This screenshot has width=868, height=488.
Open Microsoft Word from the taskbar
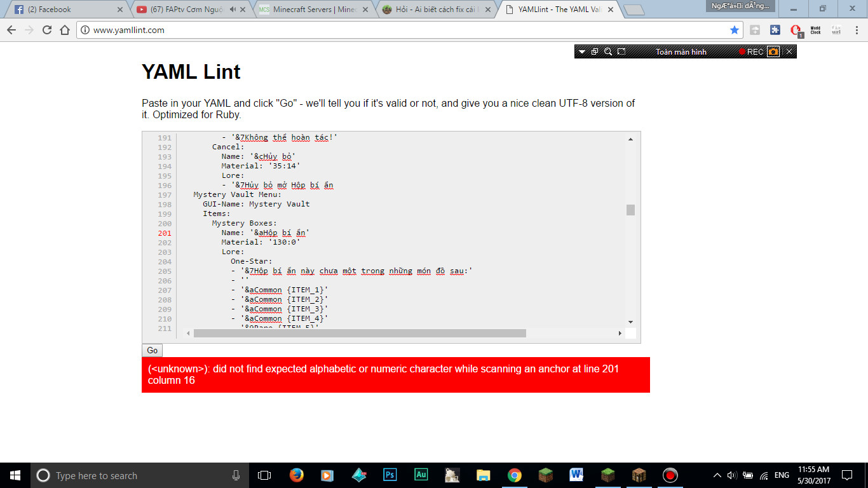click(x=576, y=475)
